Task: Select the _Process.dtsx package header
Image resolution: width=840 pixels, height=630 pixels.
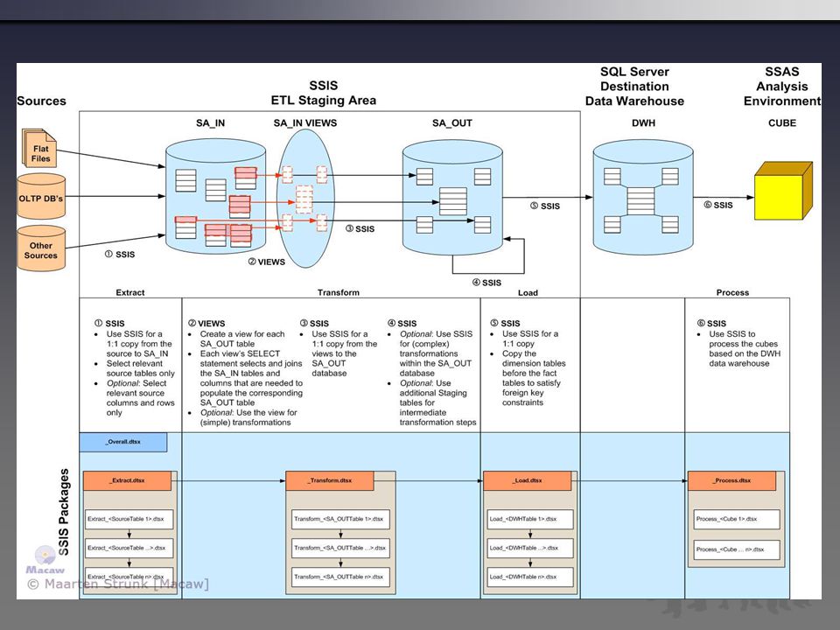Action: pyautogui.click(x=731, y=480)
